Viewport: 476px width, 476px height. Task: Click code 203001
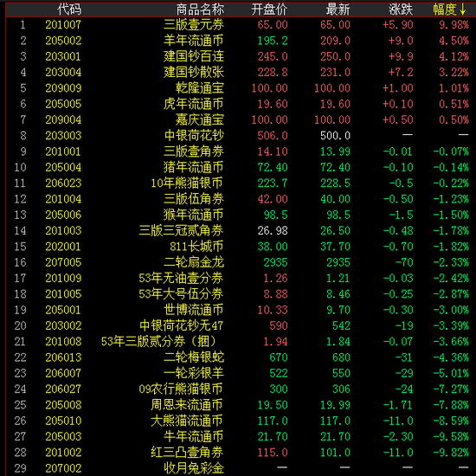click(63, 56)
